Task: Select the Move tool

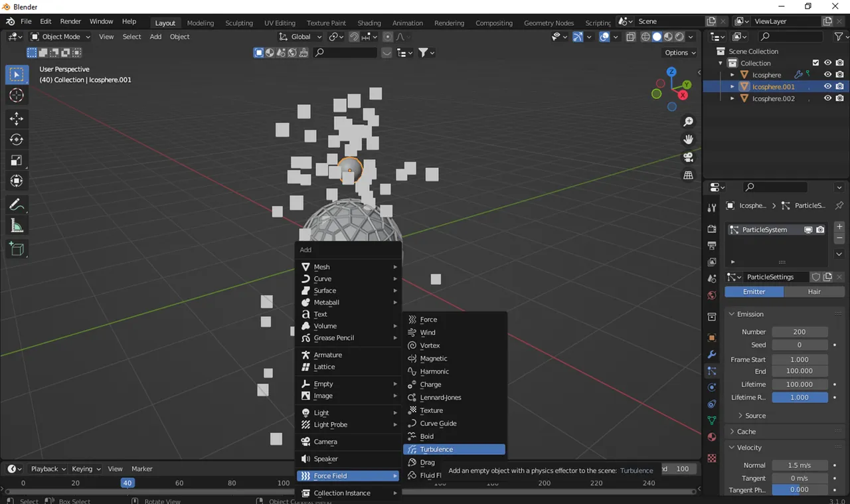Action: pos(17,119)
